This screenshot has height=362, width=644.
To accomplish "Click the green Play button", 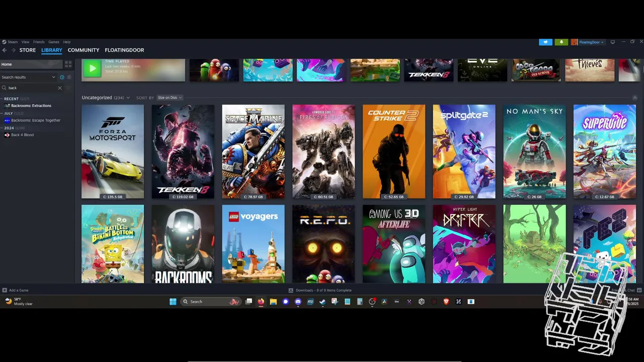I will pyautogui.click(x=92, y=68).
